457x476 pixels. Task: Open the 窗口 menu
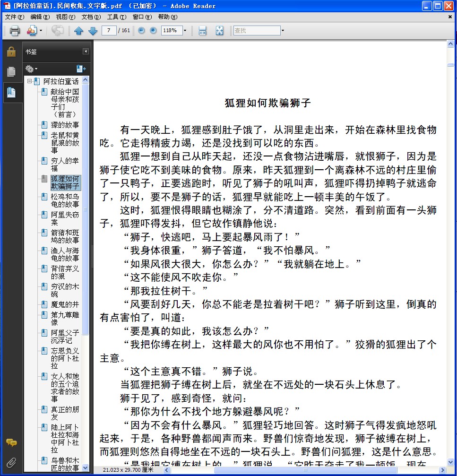tap(142, 17)
